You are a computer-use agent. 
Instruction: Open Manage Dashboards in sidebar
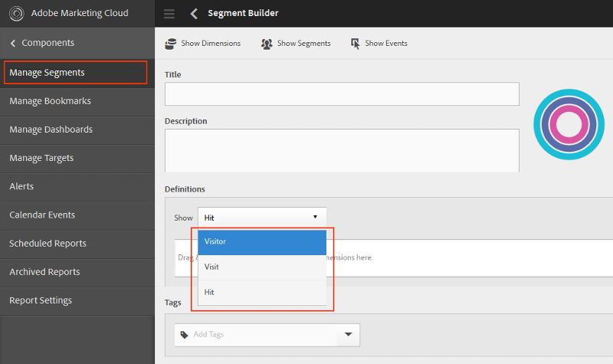[77, 130]
